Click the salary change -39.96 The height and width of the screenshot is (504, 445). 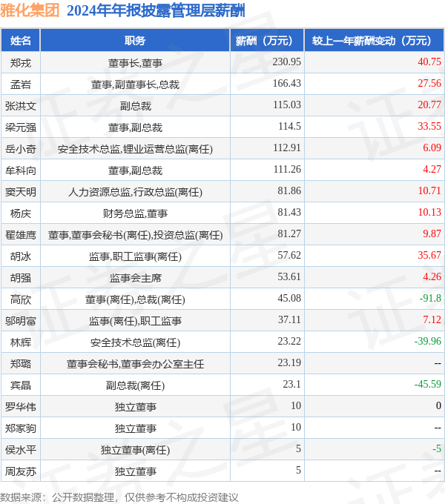point(428,342)
